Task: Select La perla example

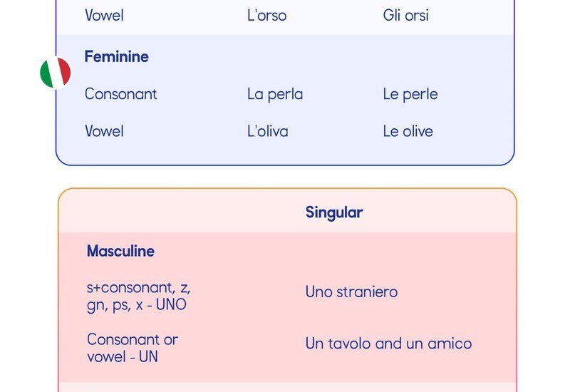Action: 275,95
